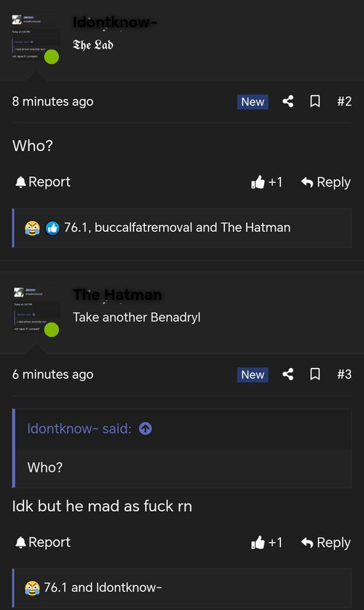The width and height of the screenshot is (364, 610).
Task: Open The Hatman profile from username heading
Action: [117, 294]
